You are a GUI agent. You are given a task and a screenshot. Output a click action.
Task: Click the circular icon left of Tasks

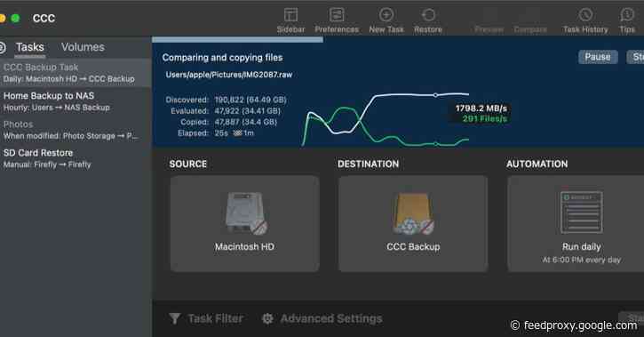tap(3, 47)
